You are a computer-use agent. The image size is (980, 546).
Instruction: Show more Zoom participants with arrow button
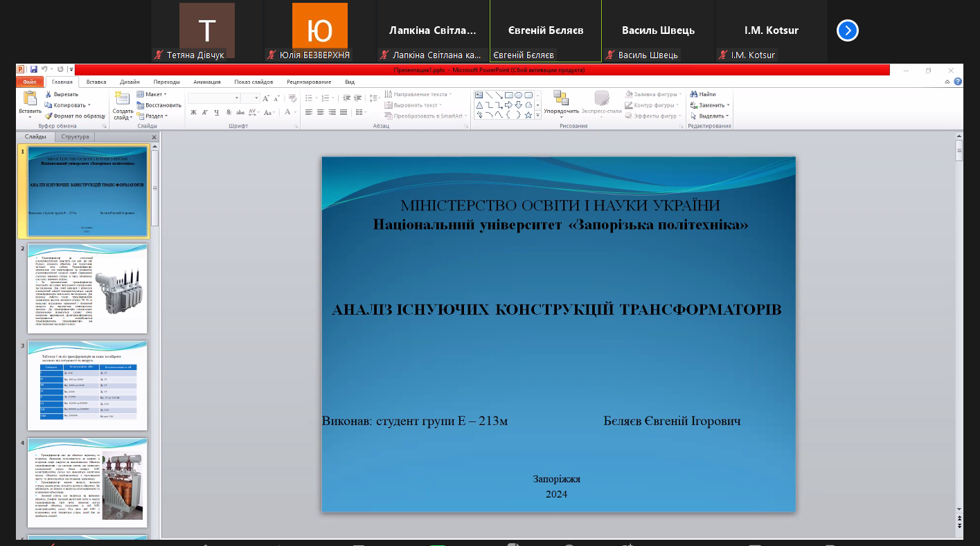tap(848, 31)
